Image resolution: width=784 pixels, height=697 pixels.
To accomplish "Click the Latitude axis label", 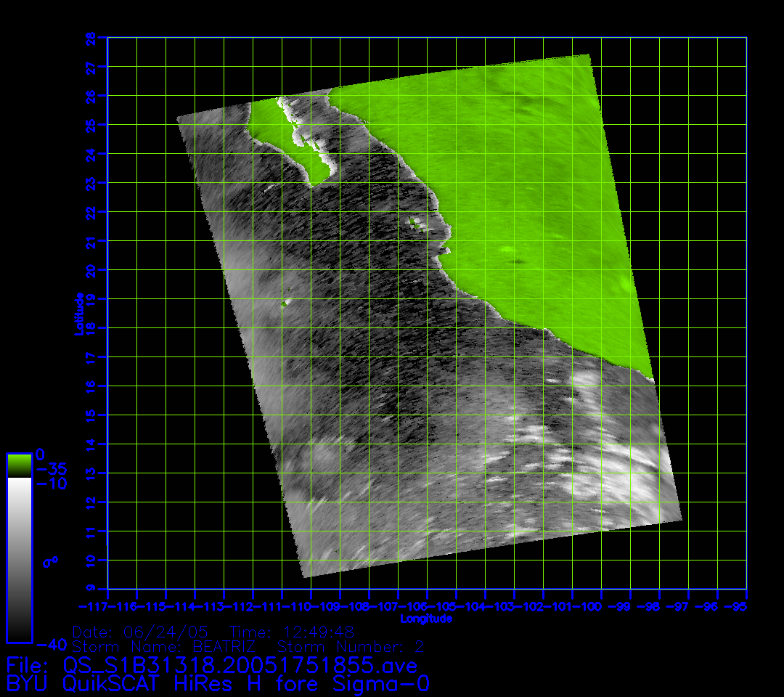I will [78, 313].
